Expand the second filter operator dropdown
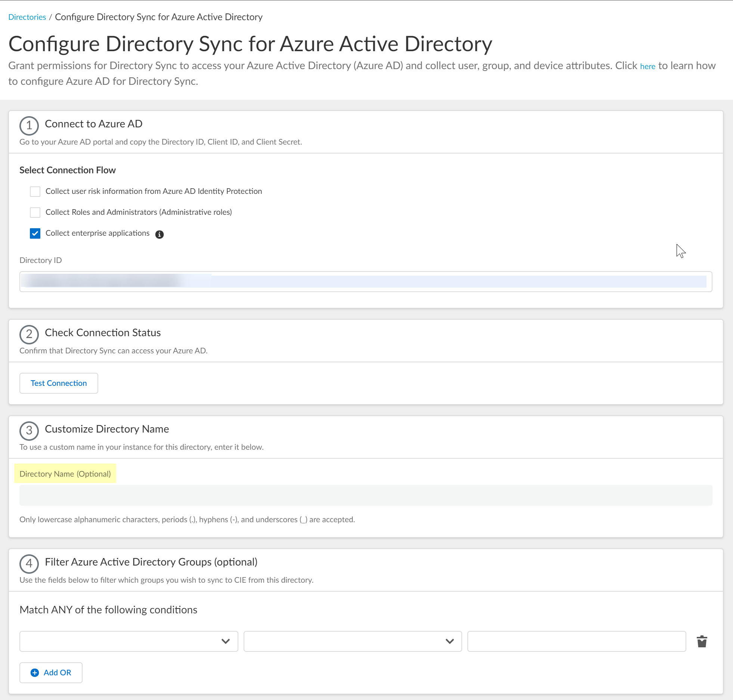The height and width of the screenshot is (700, 733). point(352,641)
